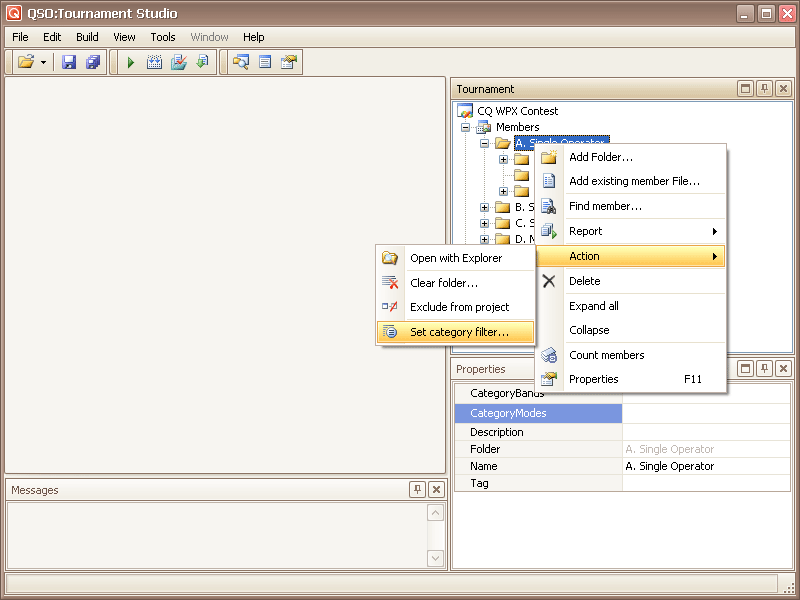800x600 pixels.
Task: Select Set category filter... in the submenu
Action: pyautogui.click(x=459, y=332)
